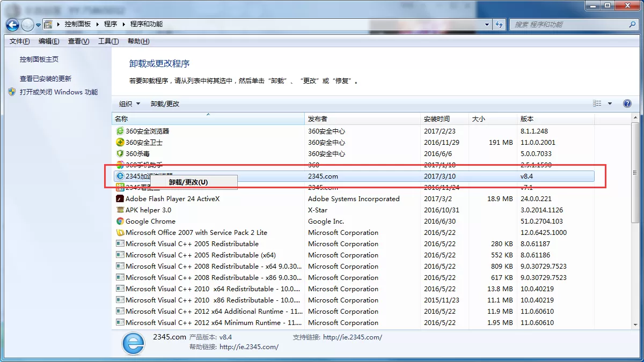Click the 2345加速浏览器 row icon
This screenshot has height=362, width=644.
pyautogui.click(x=120, y=176)
